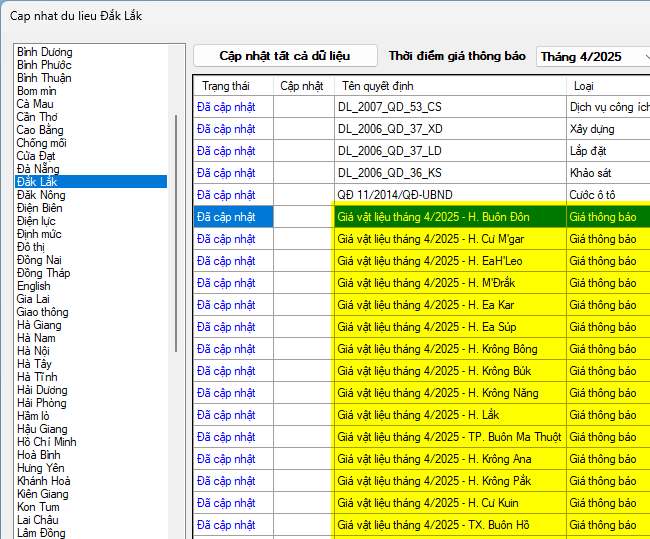Click the 'Cước ô tô' type cell

point(608,195)
